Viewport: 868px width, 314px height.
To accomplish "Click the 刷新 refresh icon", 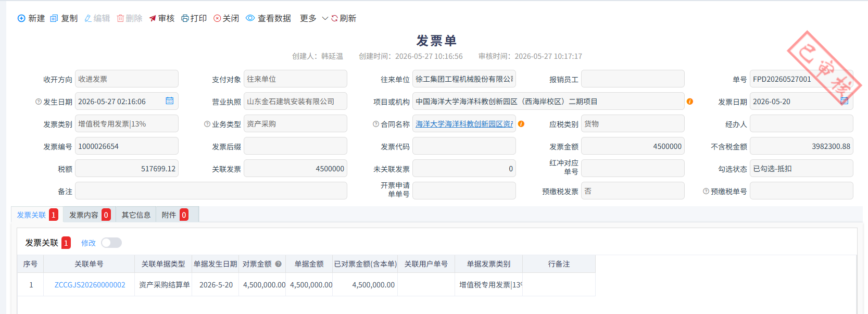I will (334, 18).
